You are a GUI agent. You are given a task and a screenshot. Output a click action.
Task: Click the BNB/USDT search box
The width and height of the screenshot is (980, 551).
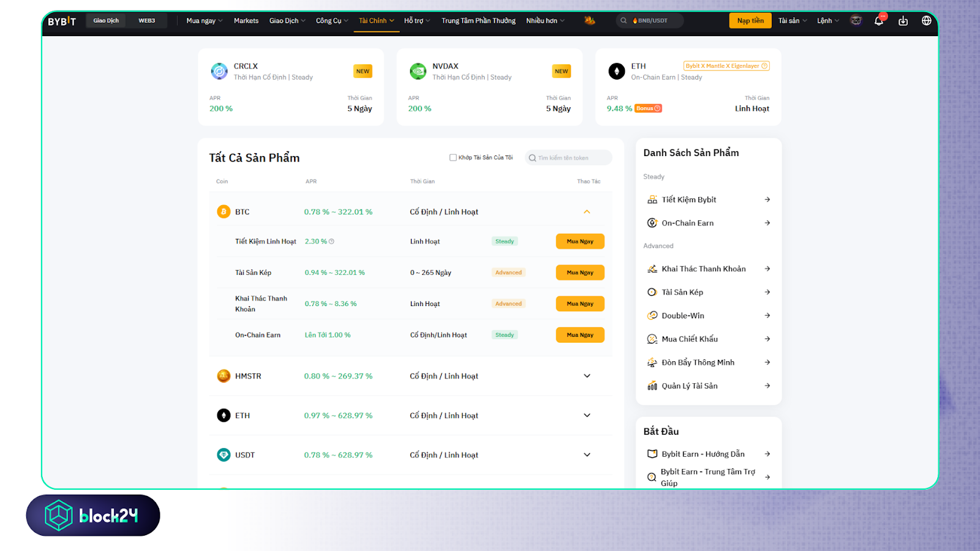pyautogui.click(x=650, y=21)
